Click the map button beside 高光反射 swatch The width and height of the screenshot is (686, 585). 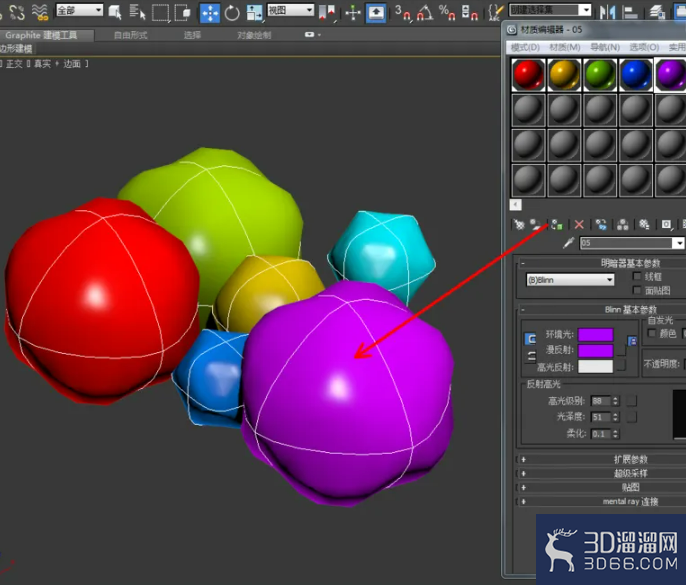[x=622, y=365]
